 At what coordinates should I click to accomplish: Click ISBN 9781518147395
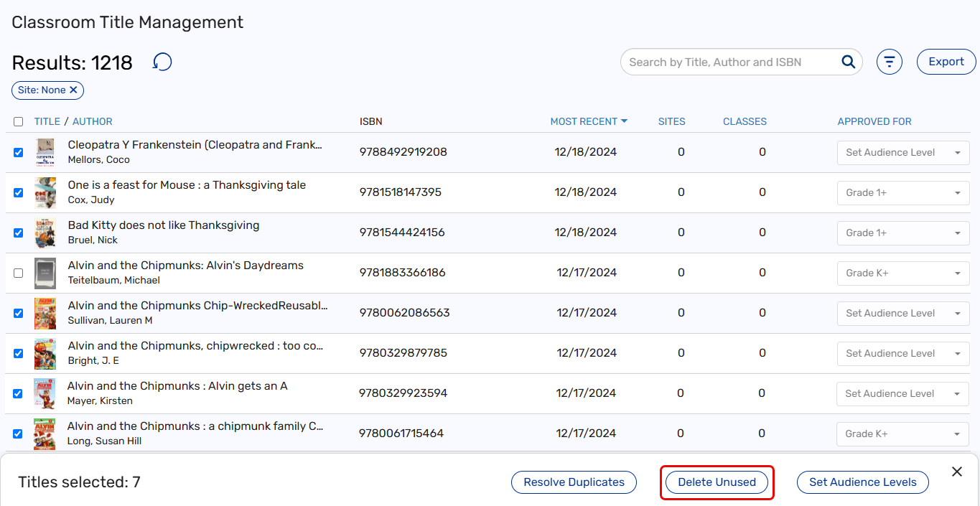click(401, 192)
